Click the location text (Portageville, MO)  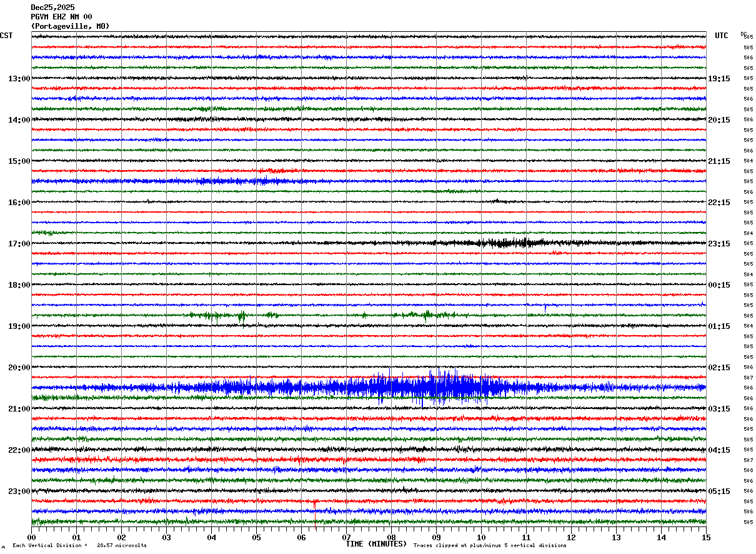pos(70,26)
